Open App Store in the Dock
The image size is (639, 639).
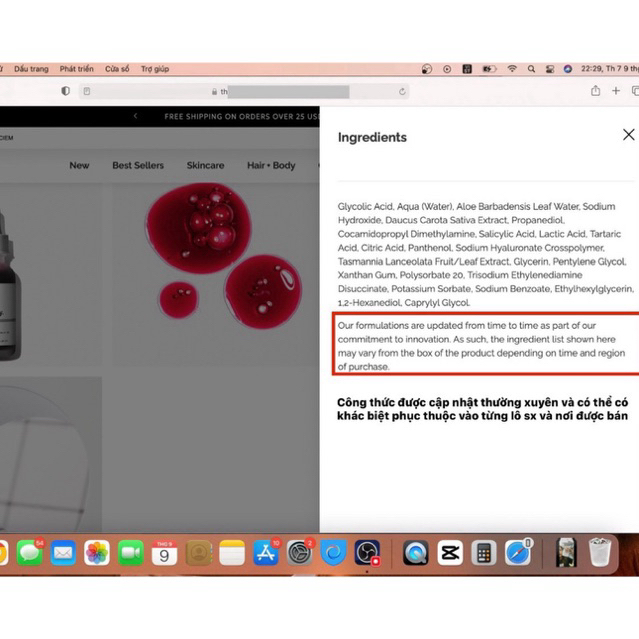[265, 552]
